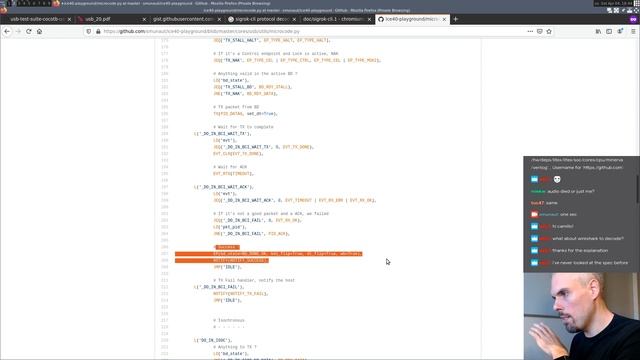Close the ice40-playground active tab
Image resolution: width=640 pixels, height=360 pixels.
[444, 19]
